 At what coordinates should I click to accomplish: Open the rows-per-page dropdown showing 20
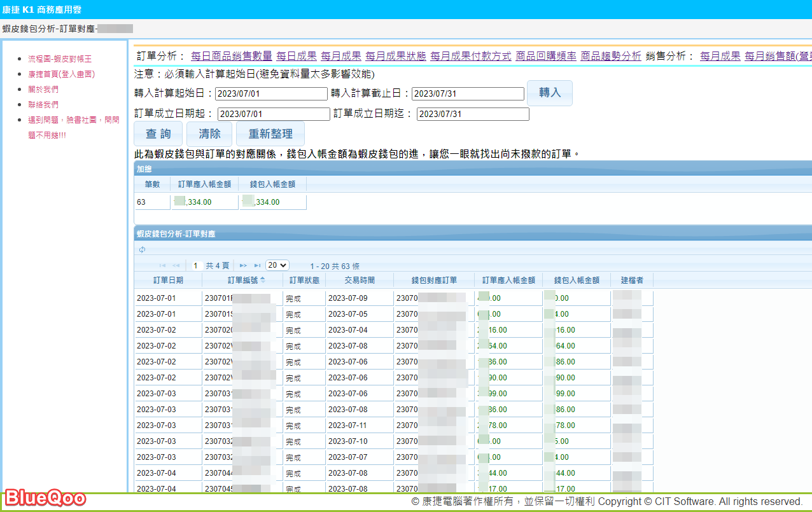277,265
